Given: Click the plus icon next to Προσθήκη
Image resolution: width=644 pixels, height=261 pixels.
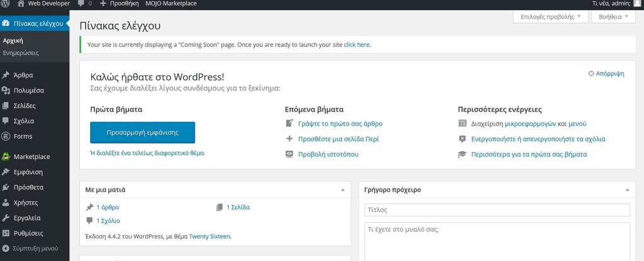Looking at the screenshot, I should [103, 4].
